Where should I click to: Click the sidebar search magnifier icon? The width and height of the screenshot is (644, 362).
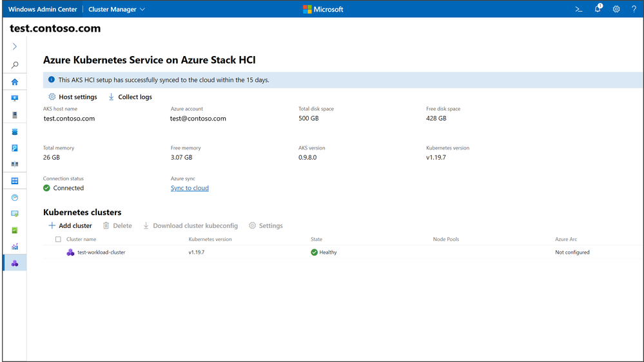pyautogui.click(x=14, y=65)
